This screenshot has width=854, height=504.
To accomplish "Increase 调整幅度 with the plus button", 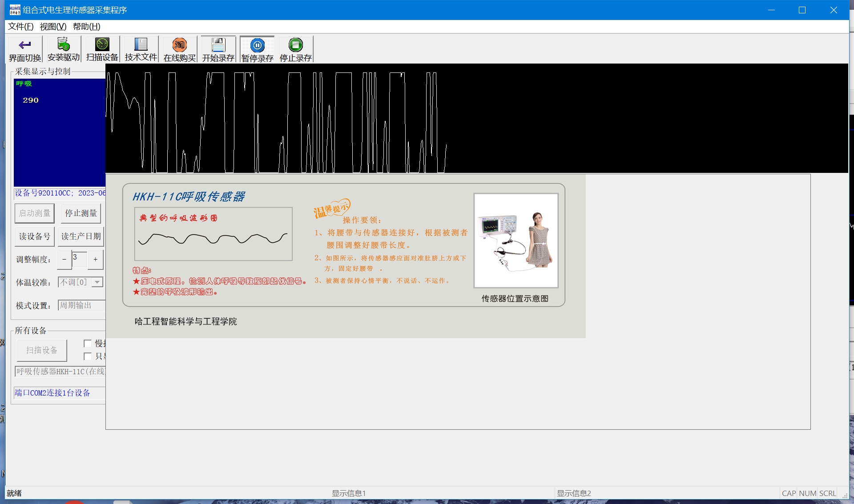I will (x=95, y=260).
